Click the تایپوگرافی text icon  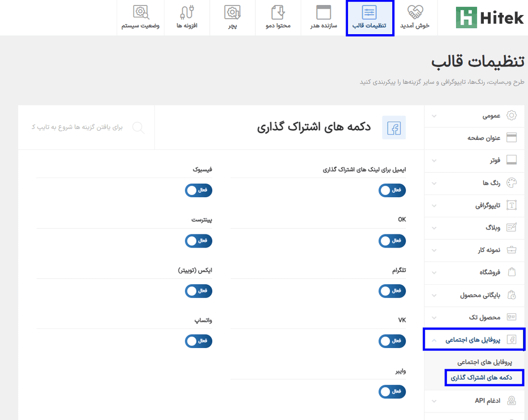click(x=511, y=205)
